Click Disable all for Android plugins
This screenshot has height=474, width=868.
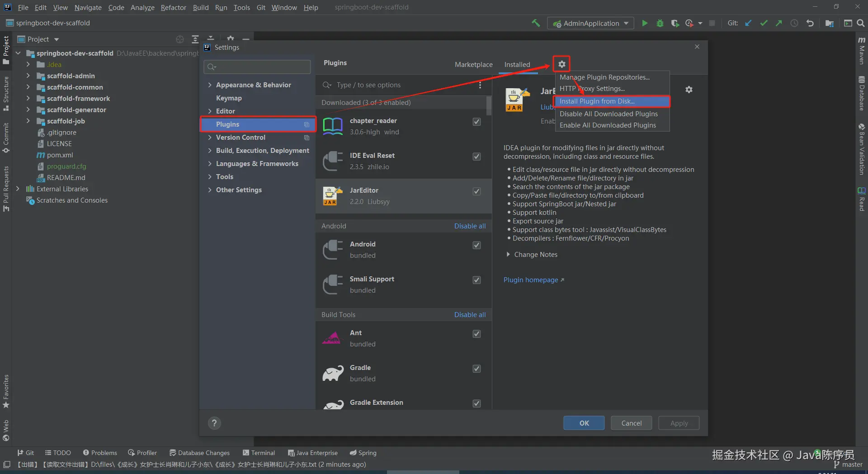(470, 226)
